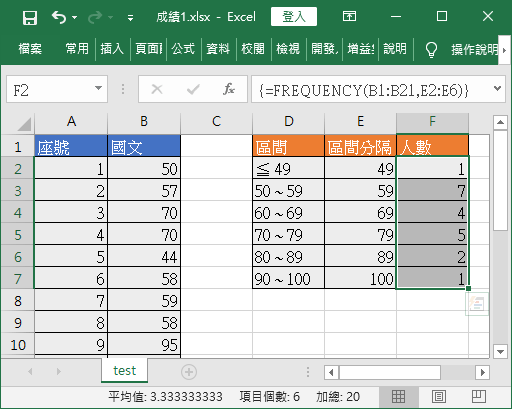Expand the Name Box dropdown arrow
This screenshot has height=409, width=512.
pyautogui.click(x=98, y=89)
